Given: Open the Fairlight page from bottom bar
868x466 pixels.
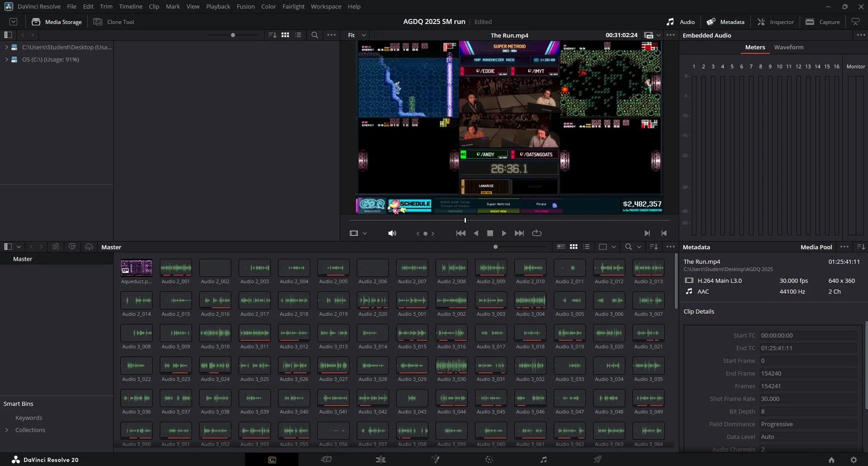Looking at the screenshot, I should tap(543, 460).
